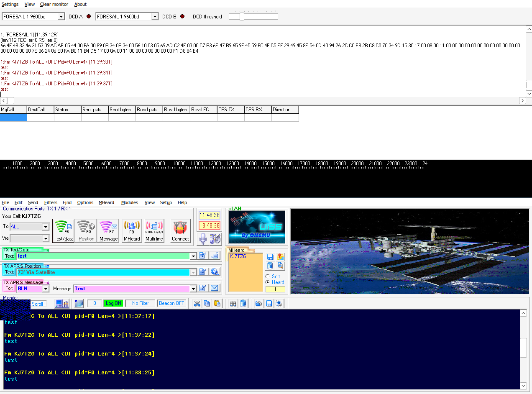Click the binoculars search icon in Monitor toolbar
The image size is (532, 394).
coord(233,304)
